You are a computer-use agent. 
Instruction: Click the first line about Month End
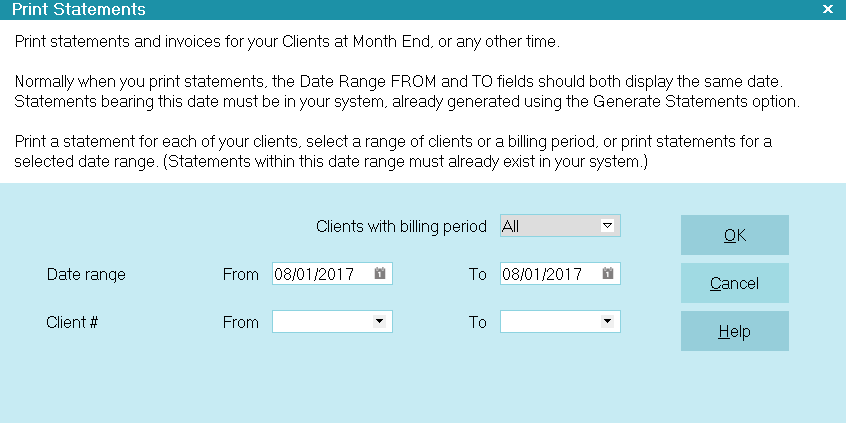point(287,42)
